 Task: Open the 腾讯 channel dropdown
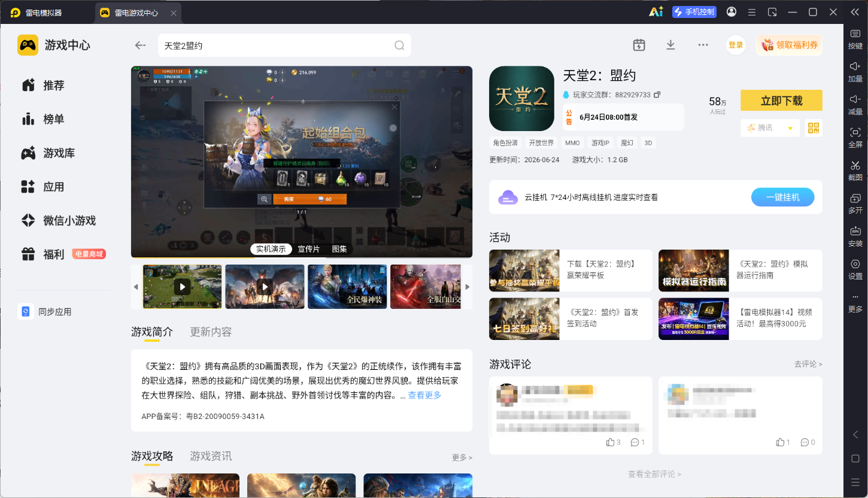tap(770, 127)
